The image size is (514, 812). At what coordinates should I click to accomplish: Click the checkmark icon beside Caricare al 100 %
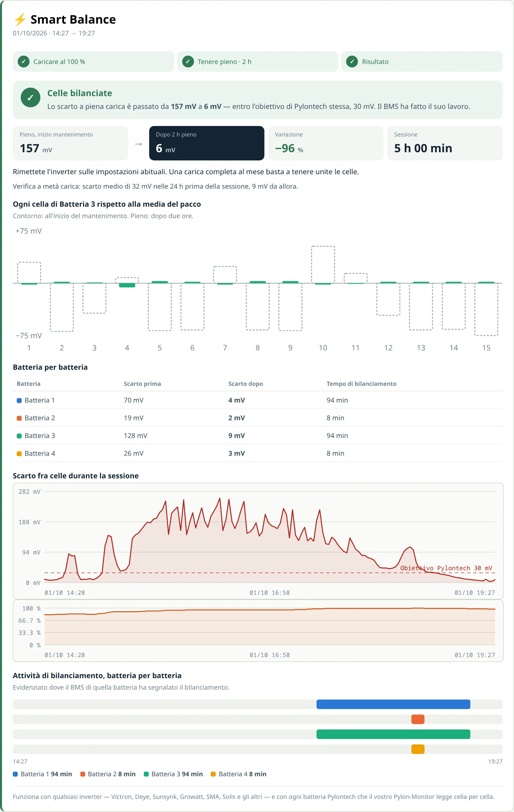pos(24,62)
